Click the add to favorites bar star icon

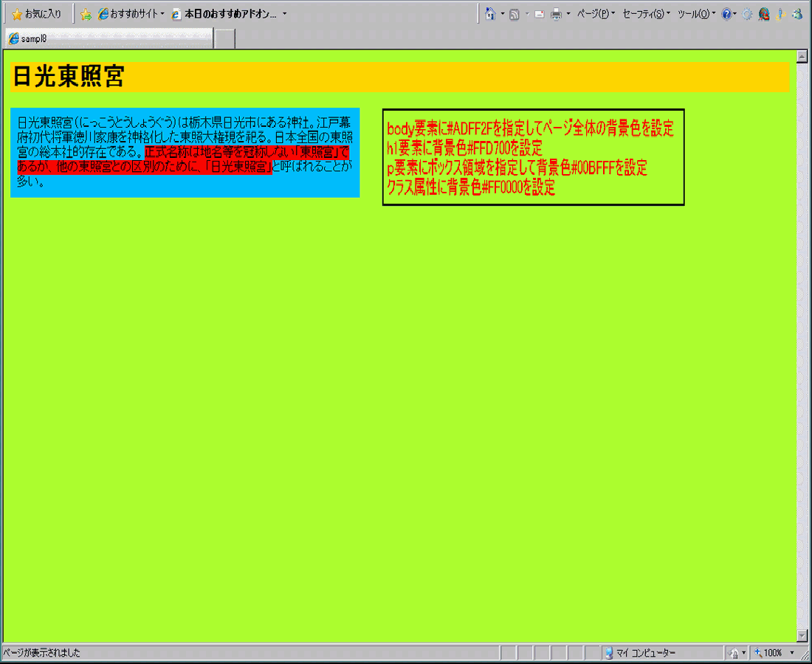86,15
